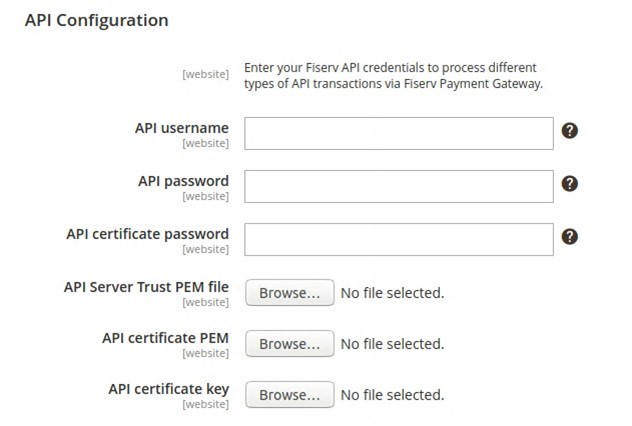Click into the API password field
Image resolution: width=632 pixels, height=426 pixels.
399,187
